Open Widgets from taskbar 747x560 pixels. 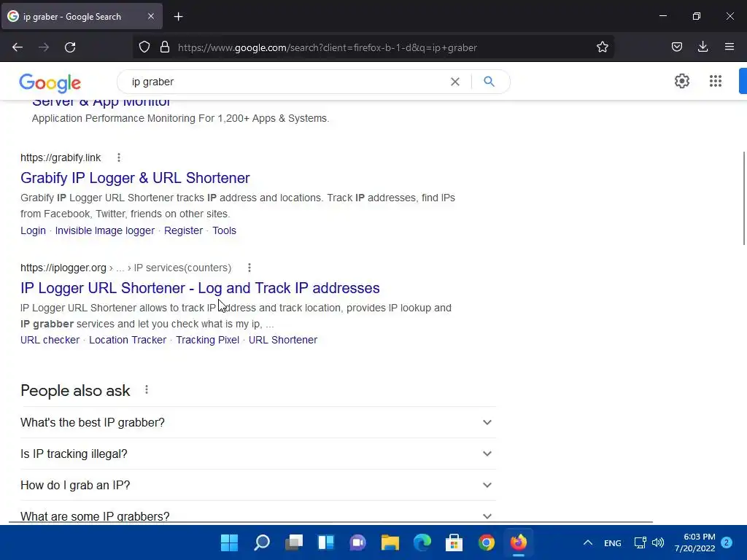pyautogui.click(x=326, y=542)
